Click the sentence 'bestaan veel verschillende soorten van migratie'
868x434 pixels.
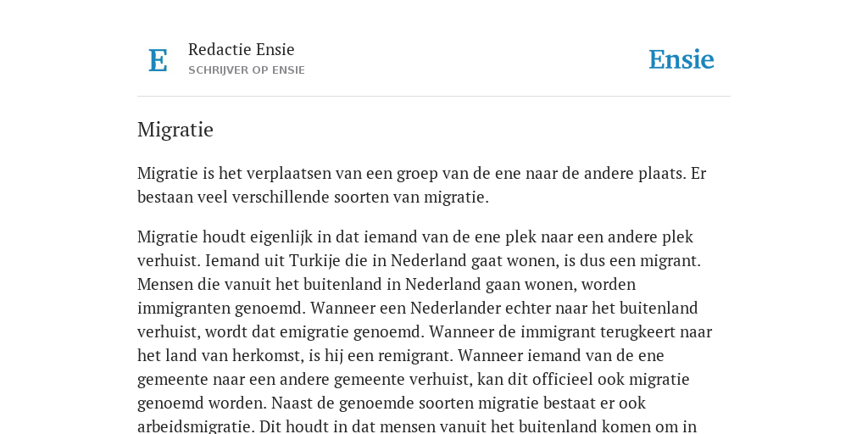313,198
